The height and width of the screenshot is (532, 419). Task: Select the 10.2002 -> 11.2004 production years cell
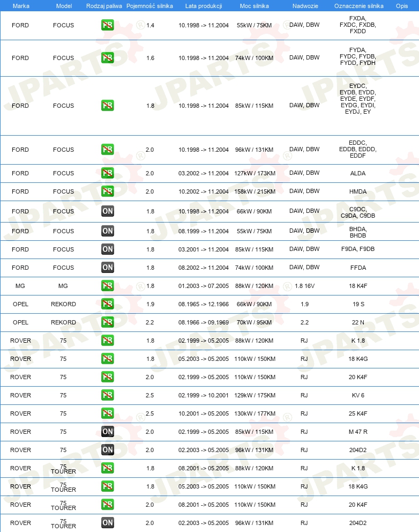(x=204, y=191)
